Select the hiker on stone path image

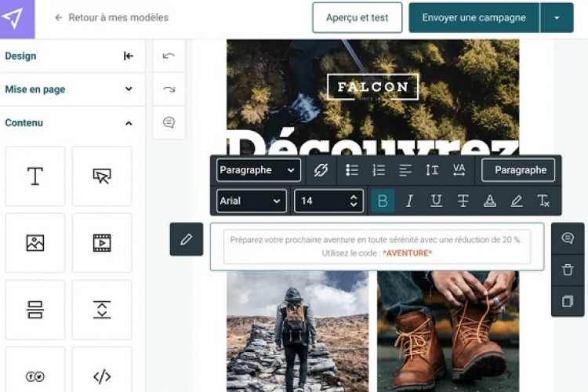[x=298, y=332]
